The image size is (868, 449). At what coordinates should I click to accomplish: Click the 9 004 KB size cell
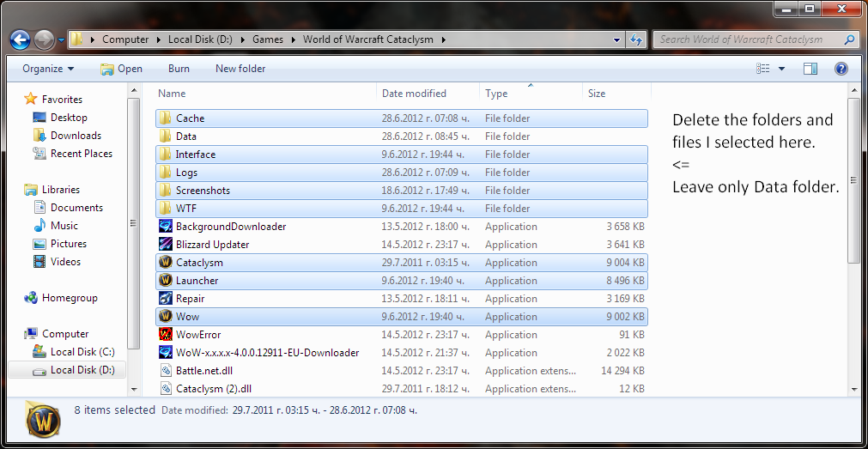pos(625,263)
